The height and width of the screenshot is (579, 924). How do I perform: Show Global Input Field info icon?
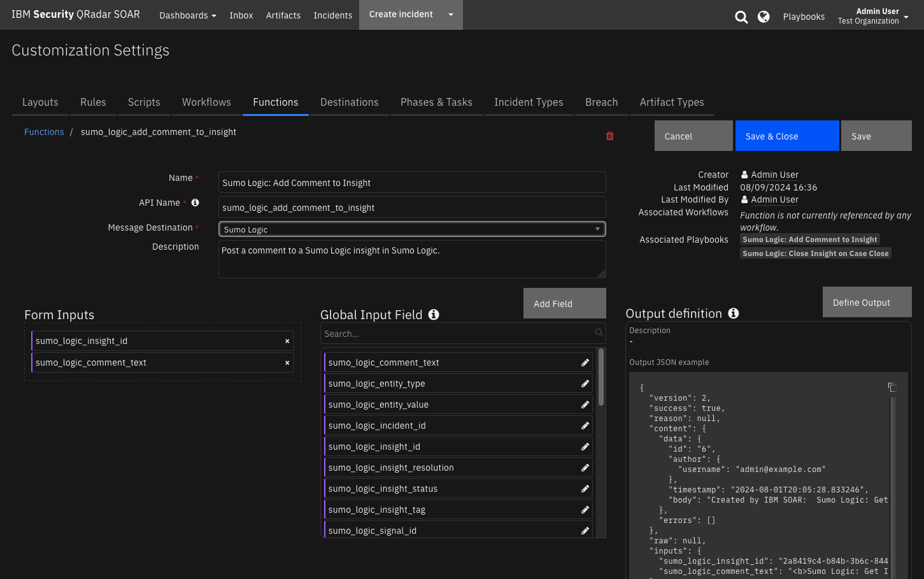tap(434, 314)
